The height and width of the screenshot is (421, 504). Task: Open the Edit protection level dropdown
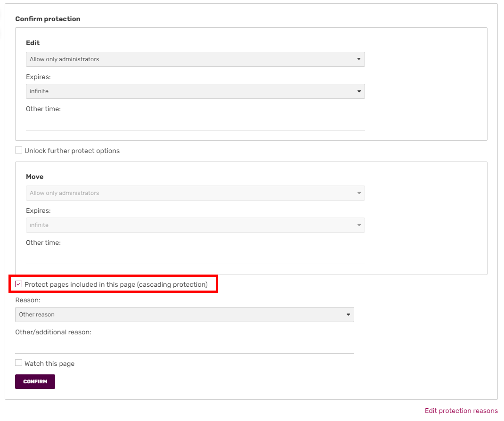[x=195, y=59]
